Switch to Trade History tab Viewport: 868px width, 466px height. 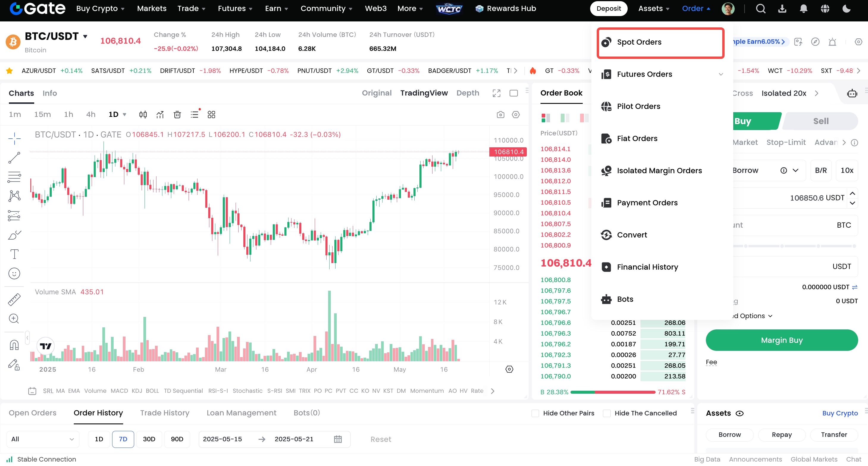(164, 413)
